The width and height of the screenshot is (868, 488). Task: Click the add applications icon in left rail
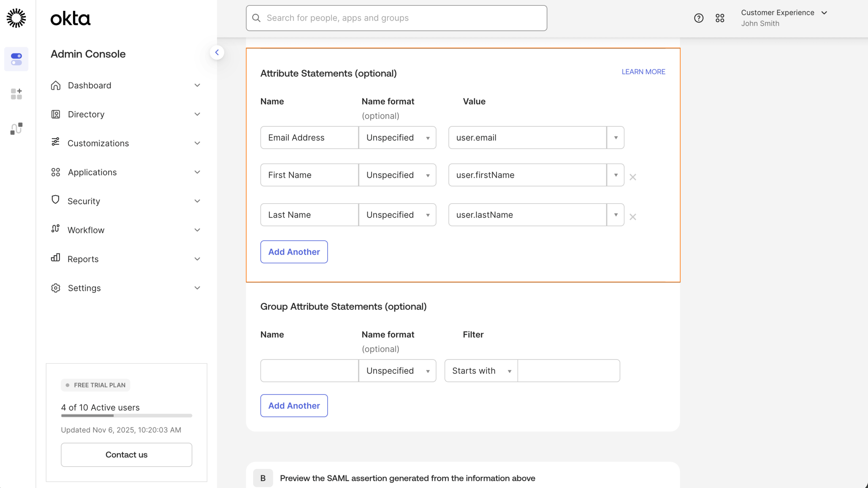point(16,94)
